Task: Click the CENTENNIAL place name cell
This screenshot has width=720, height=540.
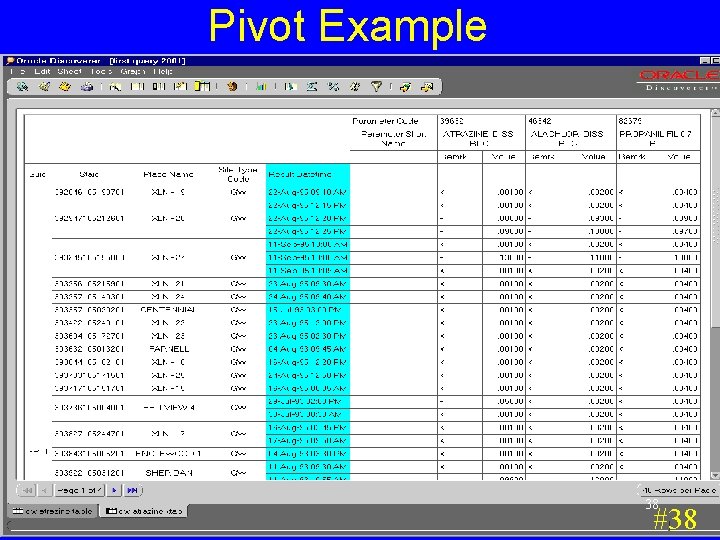Action: [168, 310]
